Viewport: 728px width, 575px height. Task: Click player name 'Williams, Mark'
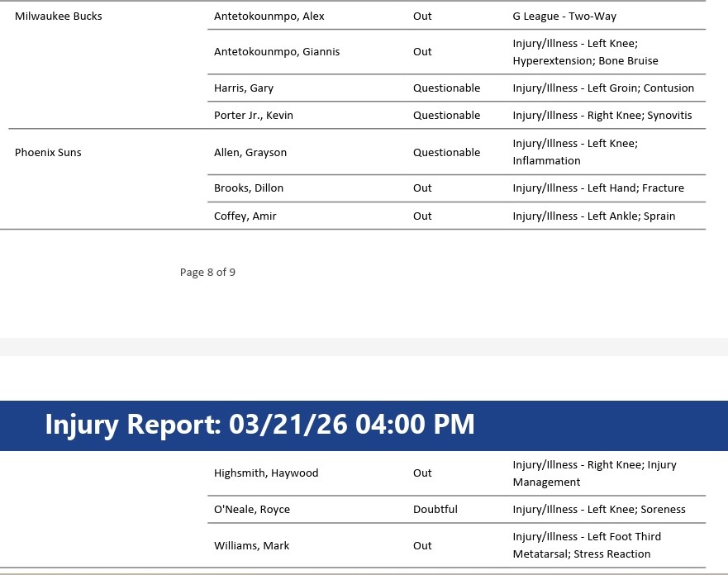251,546
